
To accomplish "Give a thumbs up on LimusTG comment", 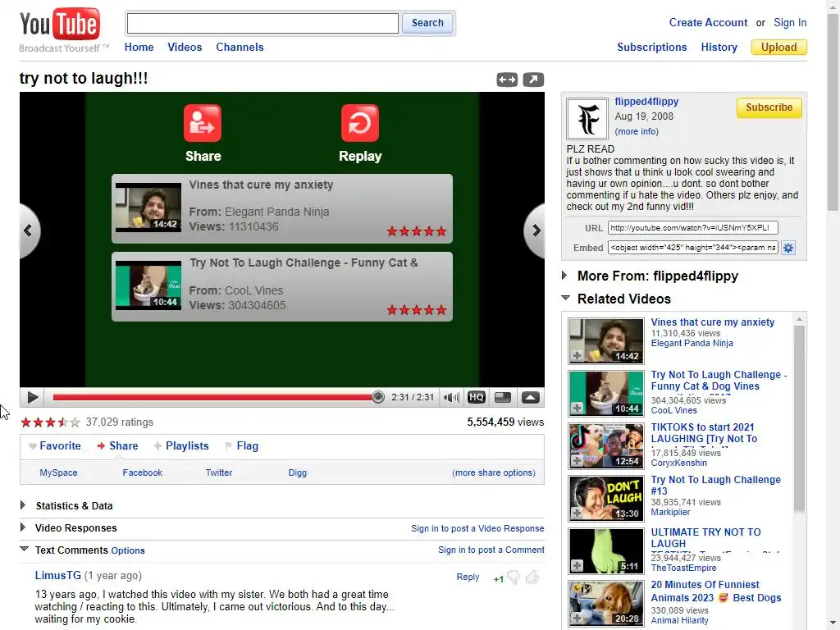I will [532, 577].
